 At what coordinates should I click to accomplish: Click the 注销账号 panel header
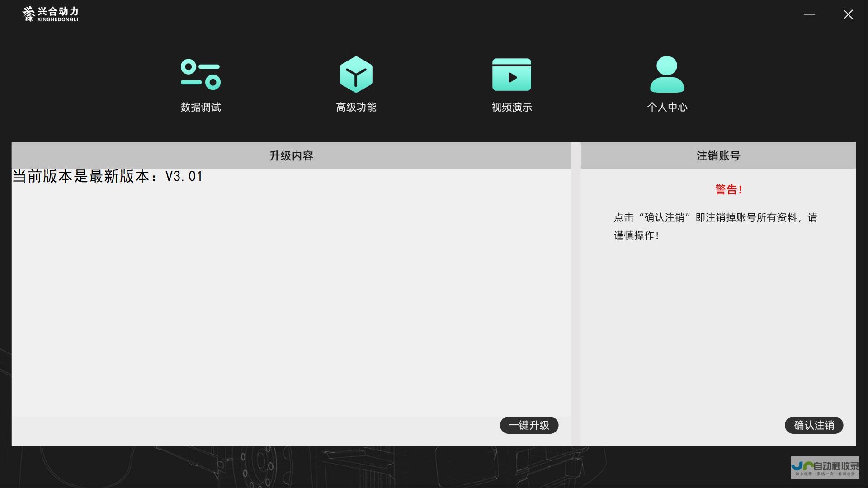click(718, 155)
